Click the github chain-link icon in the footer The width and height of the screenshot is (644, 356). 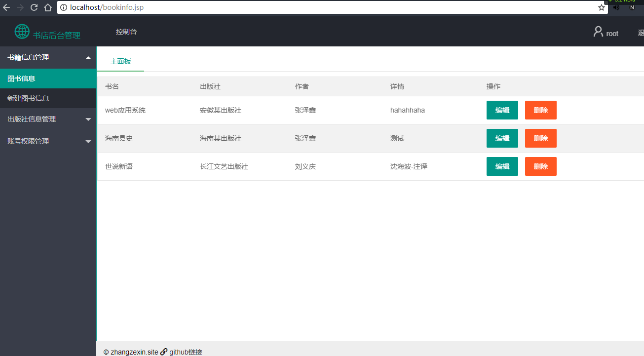(x=164, y=352)
